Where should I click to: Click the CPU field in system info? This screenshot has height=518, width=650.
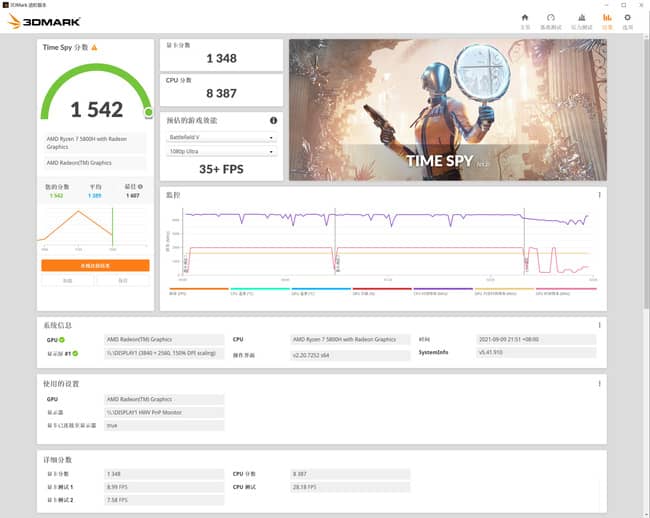(350, 340)
